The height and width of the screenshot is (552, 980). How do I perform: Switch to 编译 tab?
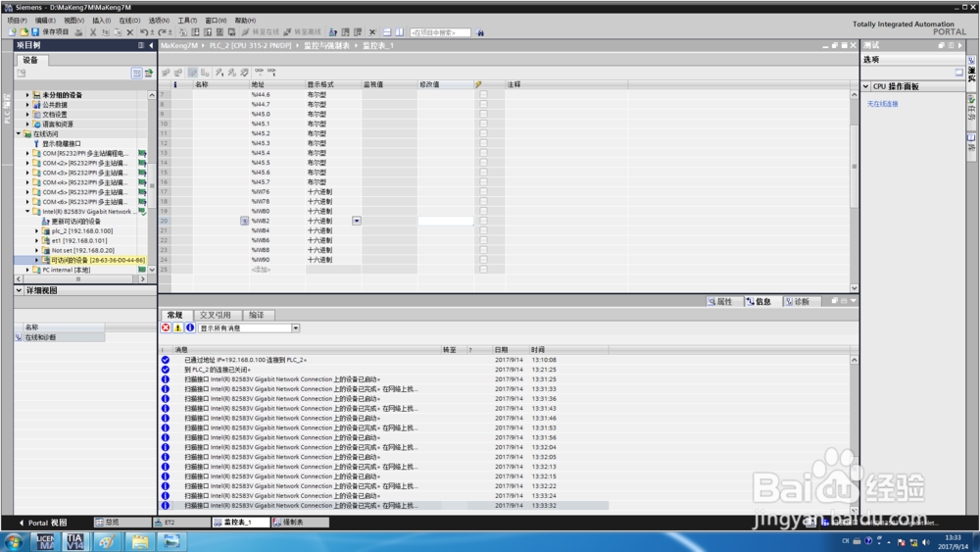point(257,315)
